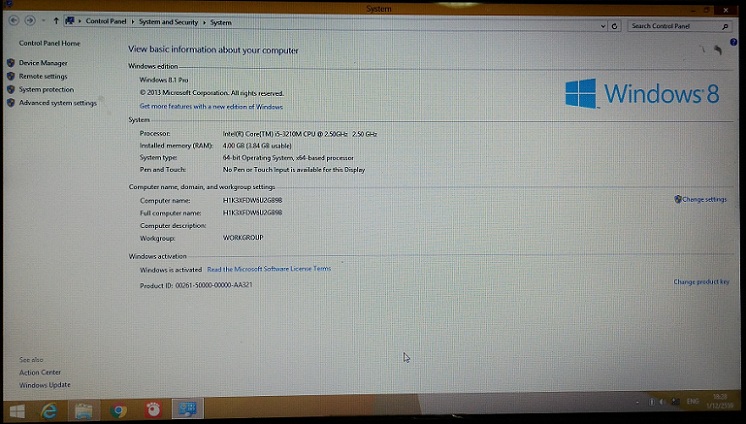Click the Windows 8 logo
The height and width of the screenshot is (424, 746).
[642, 93]
